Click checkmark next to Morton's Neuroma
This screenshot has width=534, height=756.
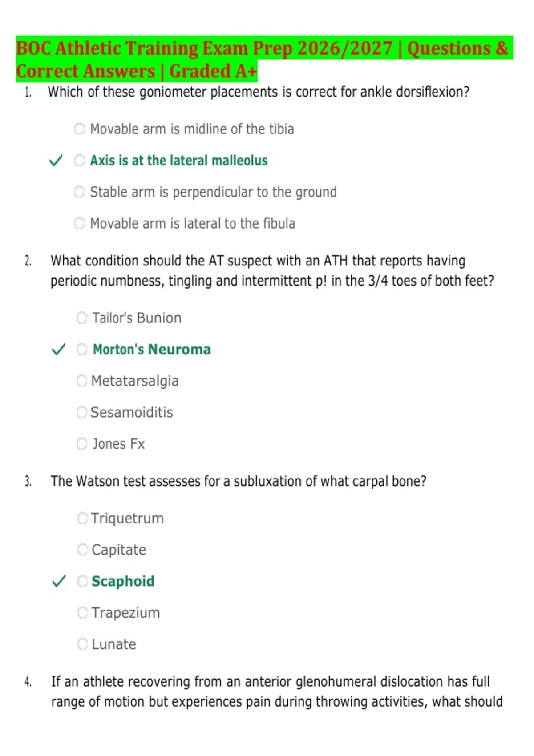(58, 350)
